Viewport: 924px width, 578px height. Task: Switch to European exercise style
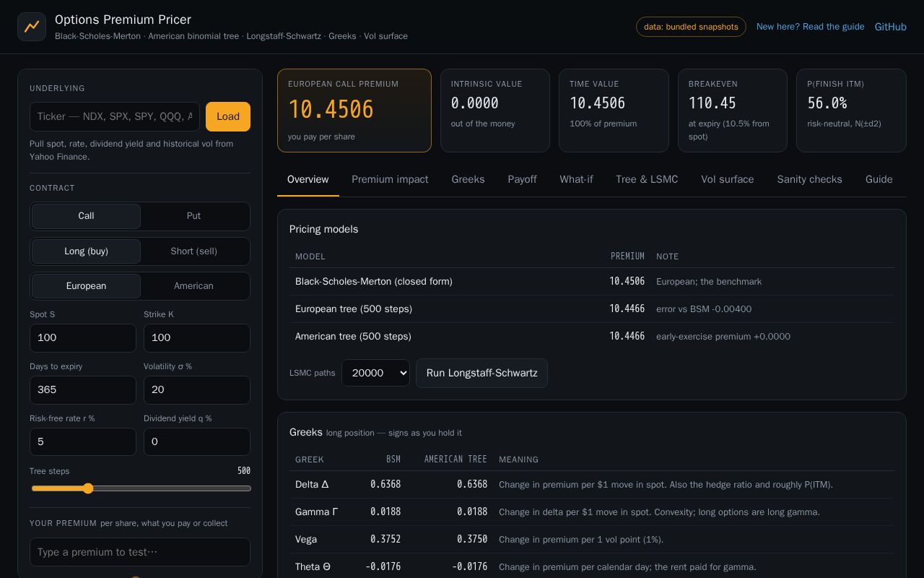86,286
